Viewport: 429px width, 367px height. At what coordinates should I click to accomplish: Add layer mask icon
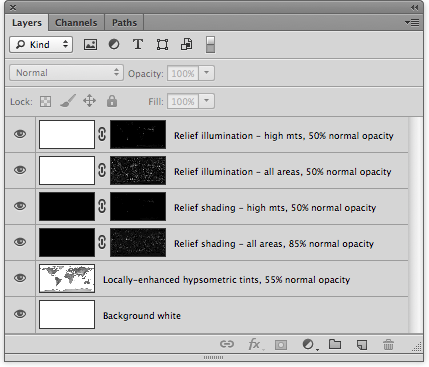pyautogui.click(x=281, y=344)
